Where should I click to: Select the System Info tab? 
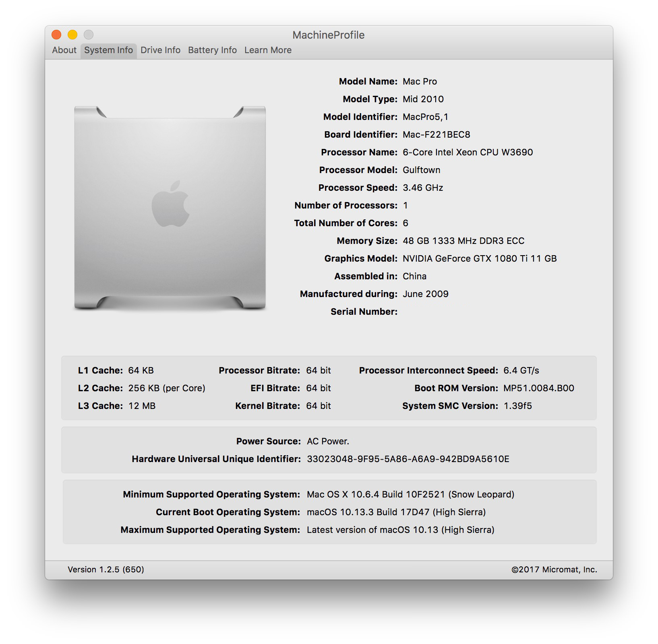click(108, 50)
